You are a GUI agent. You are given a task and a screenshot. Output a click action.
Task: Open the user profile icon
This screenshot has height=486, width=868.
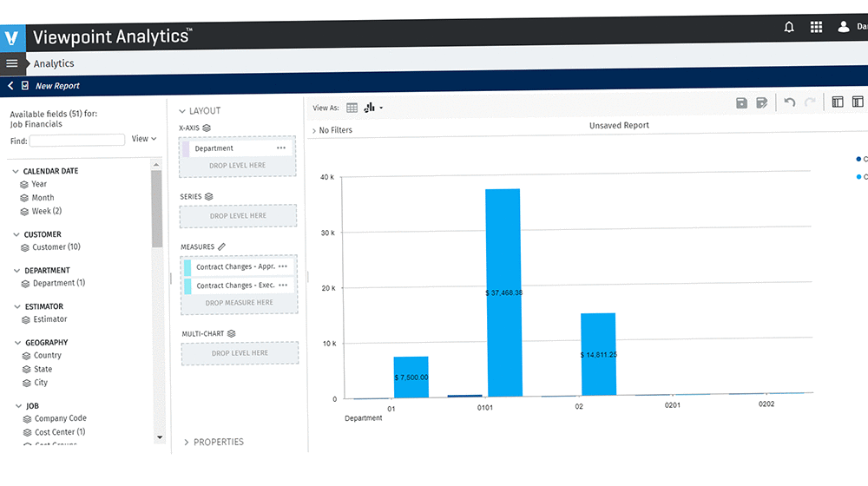(x=844, y=27)
